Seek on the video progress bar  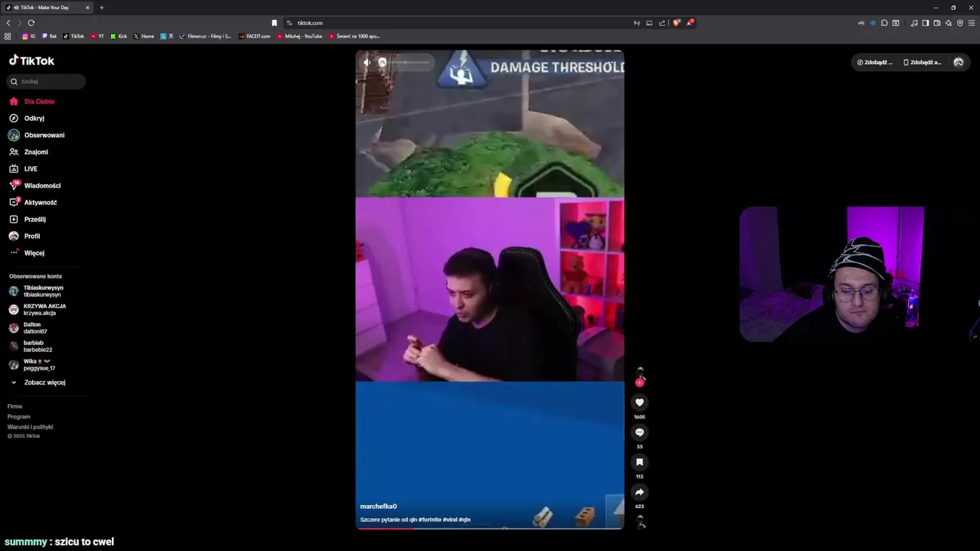pos(490,528)
